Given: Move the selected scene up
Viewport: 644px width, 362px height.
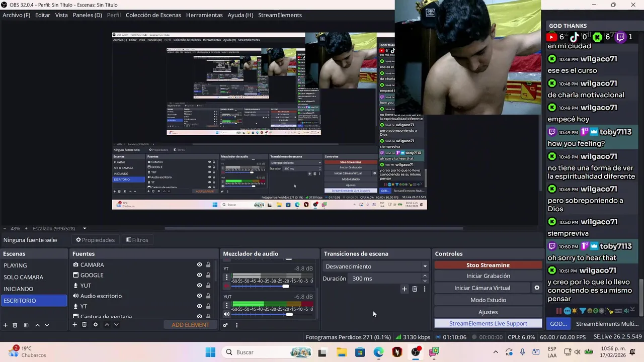Looking at the screenshot, I should (37, 325).
